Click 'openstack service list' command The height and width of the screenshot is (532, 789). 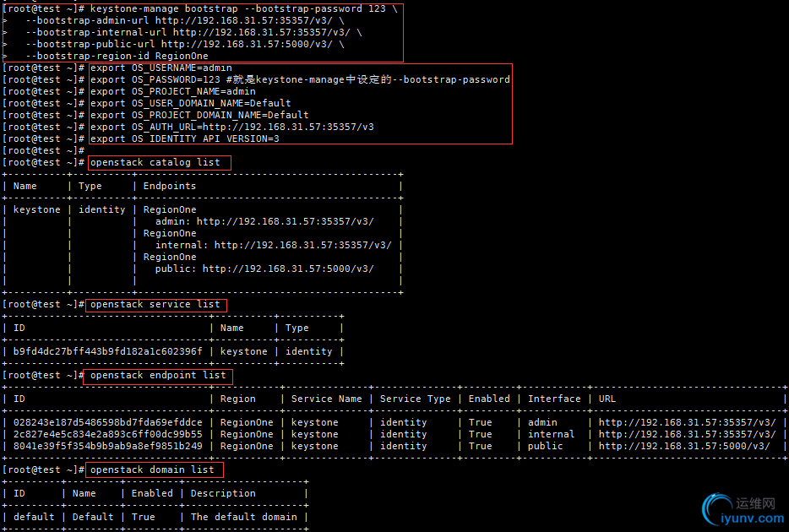(x=155, y=304)
